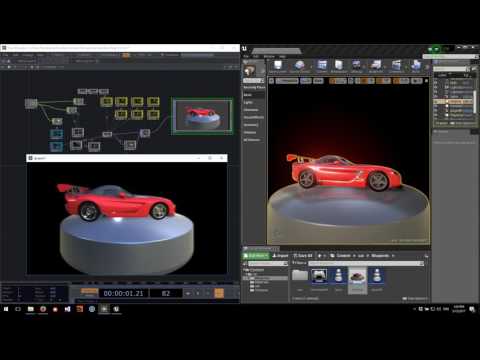The image size is (480, 360).
Task: Maximize the Unreal viewport with corner icon
Action: (426, 81)
